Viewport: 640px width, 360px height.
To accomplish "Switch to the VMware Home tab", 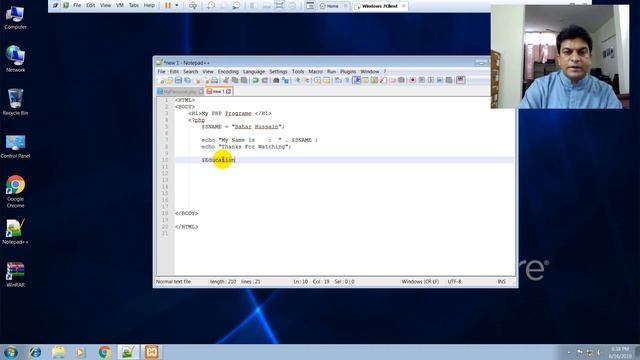I will [x=334, y=6].
